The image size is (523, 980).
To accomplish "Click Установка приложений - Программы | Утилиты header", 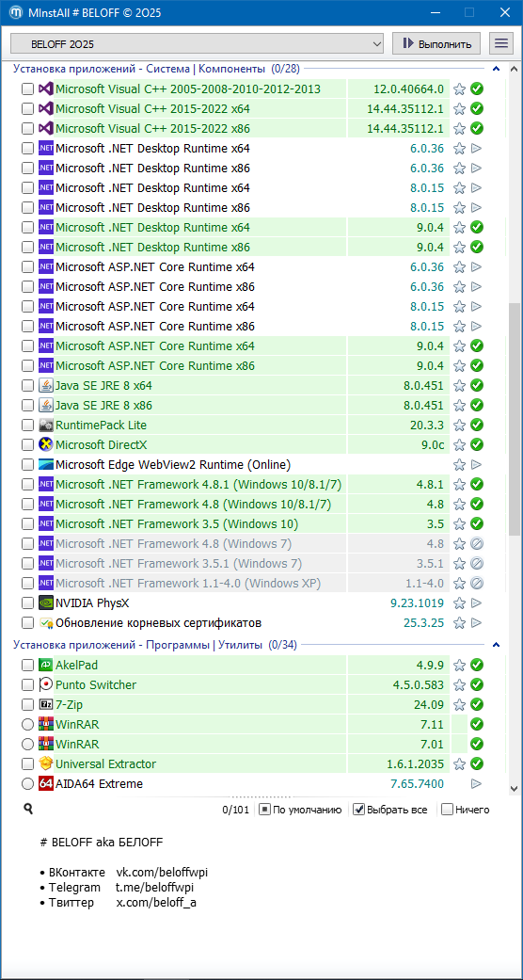I will coord(155,645).
